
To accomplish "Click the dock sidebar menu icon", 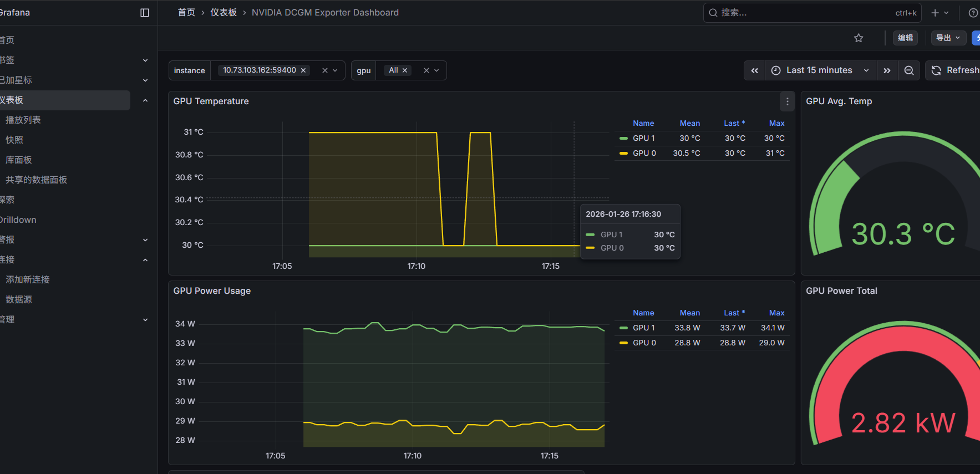I will 145,13.
